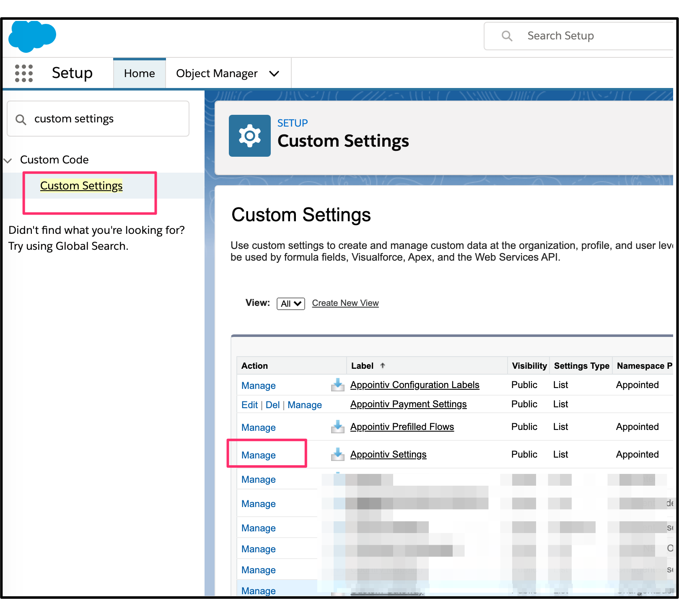This screenshot has height=616, width=679.
Task: Click Manage for Appointiv Prefilled Flows
Action: tap(259, 427)
